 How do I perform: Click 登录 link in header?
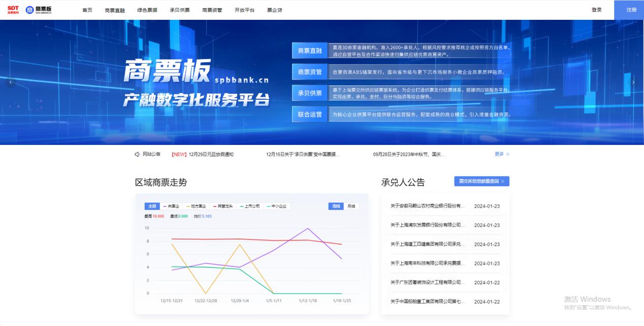pos(596,10)
